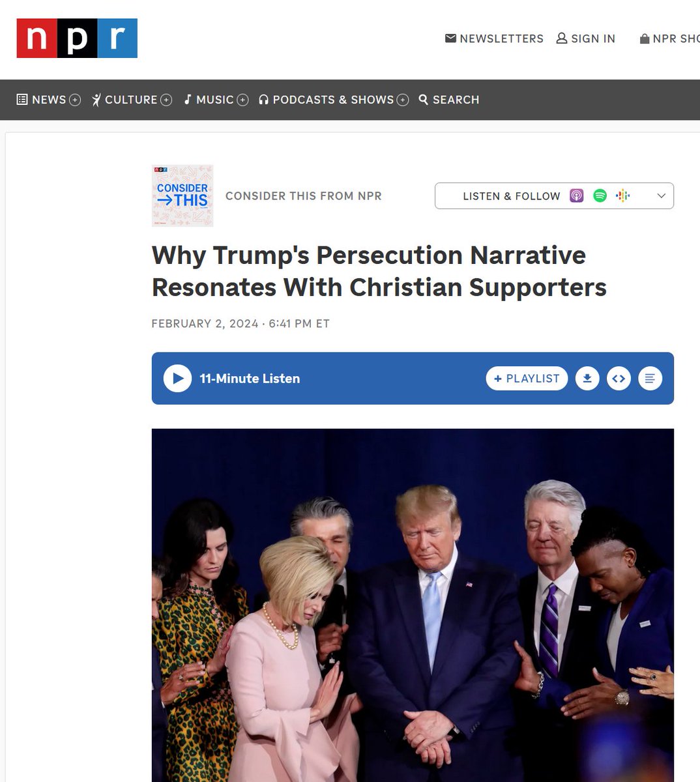Play the 11-Minute Listen audio
This screenshot has height=782, width=700.
pos(177,379)
